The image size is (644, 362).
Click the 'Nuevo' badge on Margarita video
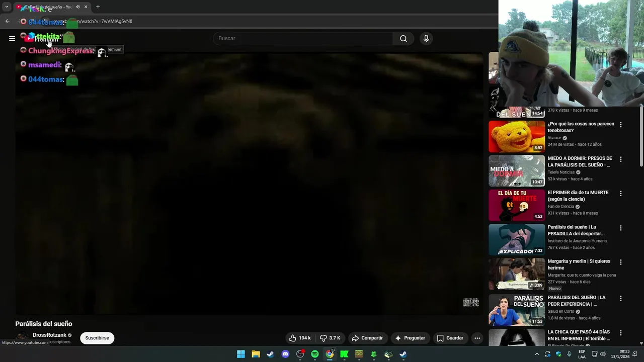(x=555, y=289)
